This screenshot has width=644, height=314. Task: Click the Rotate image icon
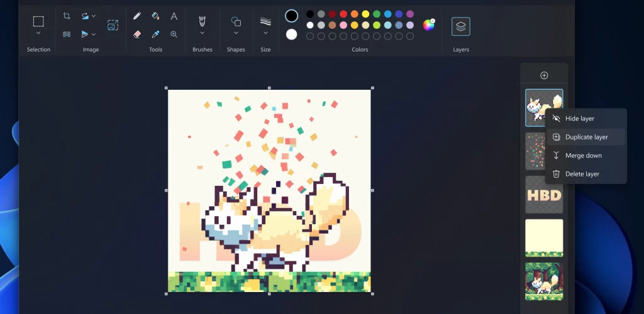85,16
